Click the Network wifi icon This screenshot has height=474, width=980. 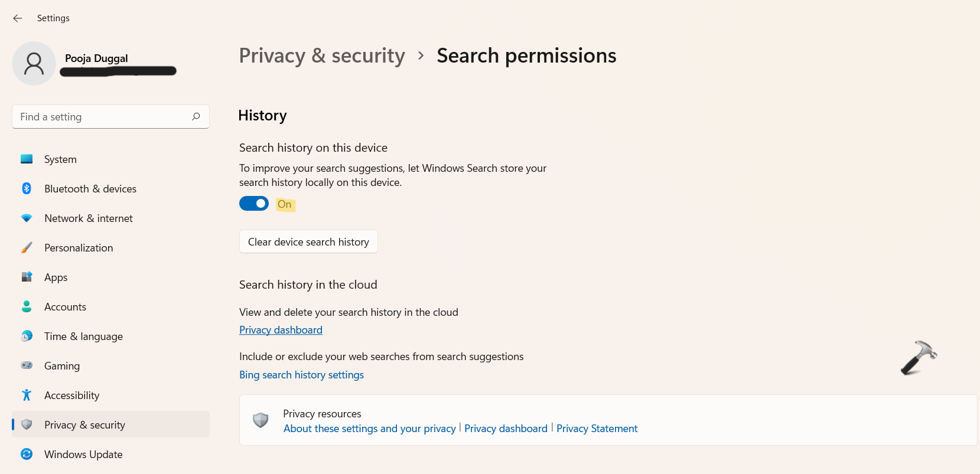[27, 218]
